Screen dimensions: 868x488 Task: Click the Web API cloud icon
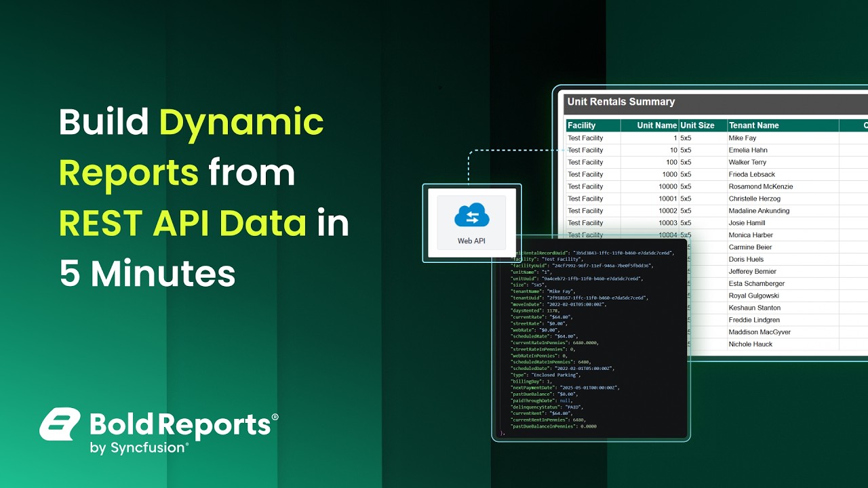[471, 216]
